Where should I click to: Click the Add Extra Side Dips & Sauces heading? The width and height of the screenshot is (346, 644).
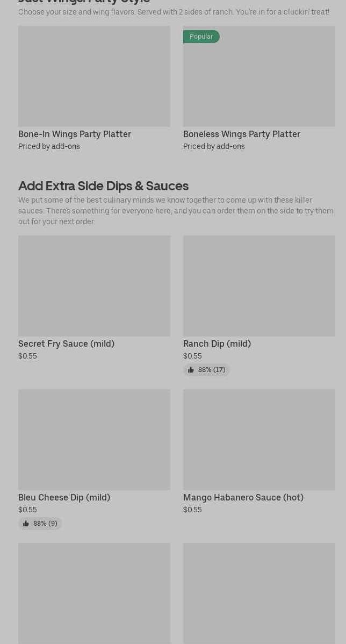coord(103,185)
